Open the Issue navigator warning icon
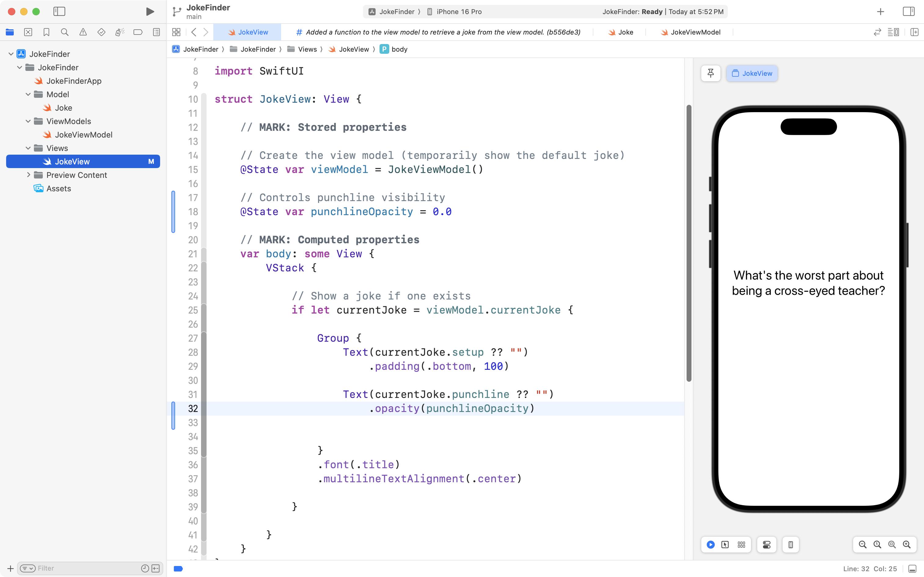Viewport: 924px width, 577px height. pyautogui.click(x=83, y=32)
